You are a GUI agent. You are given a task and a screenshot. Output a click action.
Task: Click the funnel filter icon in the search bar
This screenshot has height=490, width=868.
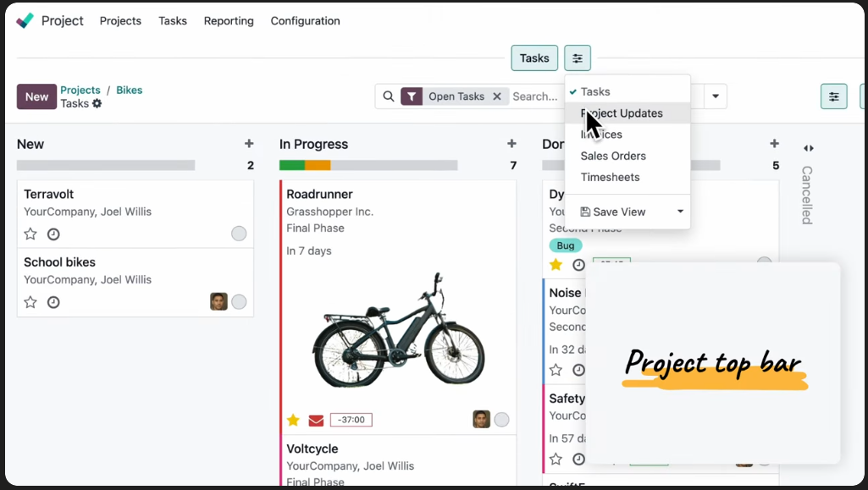pyautogui.click(x=412, y=96)
